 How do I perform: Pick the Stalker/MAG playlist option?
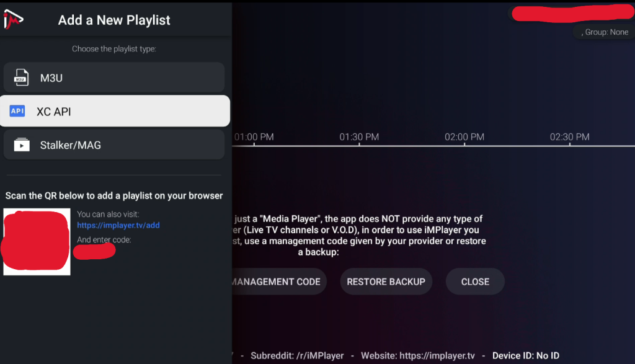(112, 144)
